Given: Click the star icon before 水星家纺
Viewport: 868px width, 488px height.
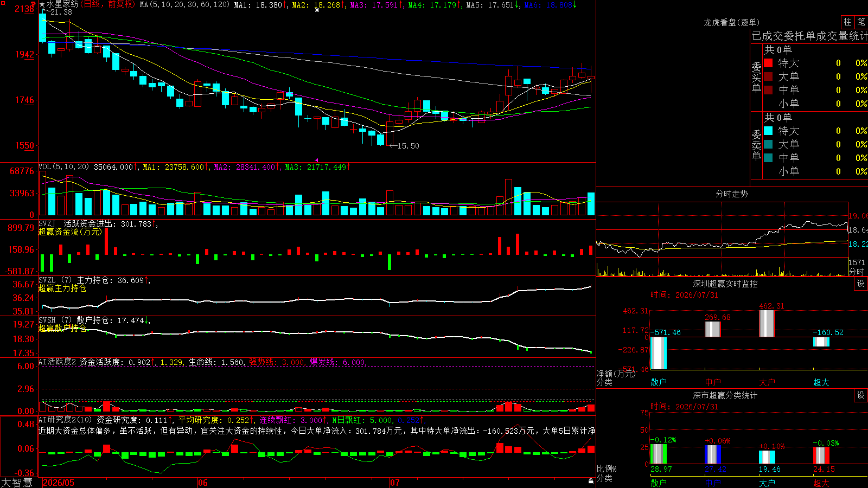Looking at the screenshot, I should tap(42, 4).
